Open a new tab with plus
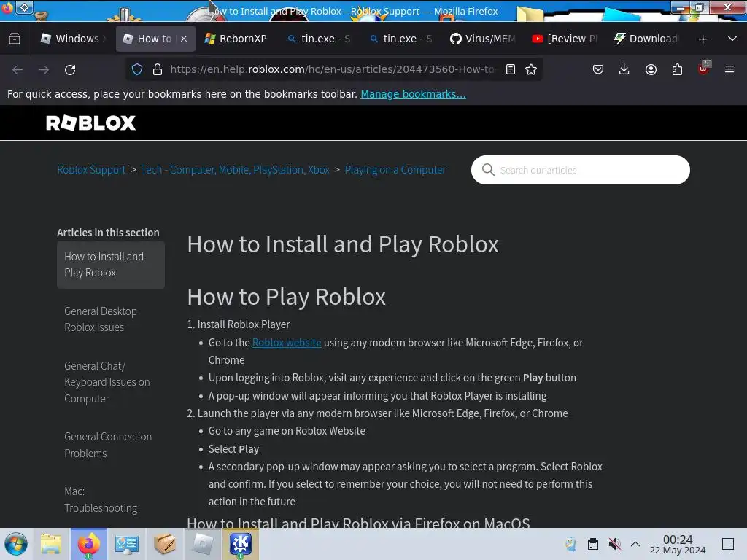The height and width of the screenshot is (560, 747). tap(703, 39)
